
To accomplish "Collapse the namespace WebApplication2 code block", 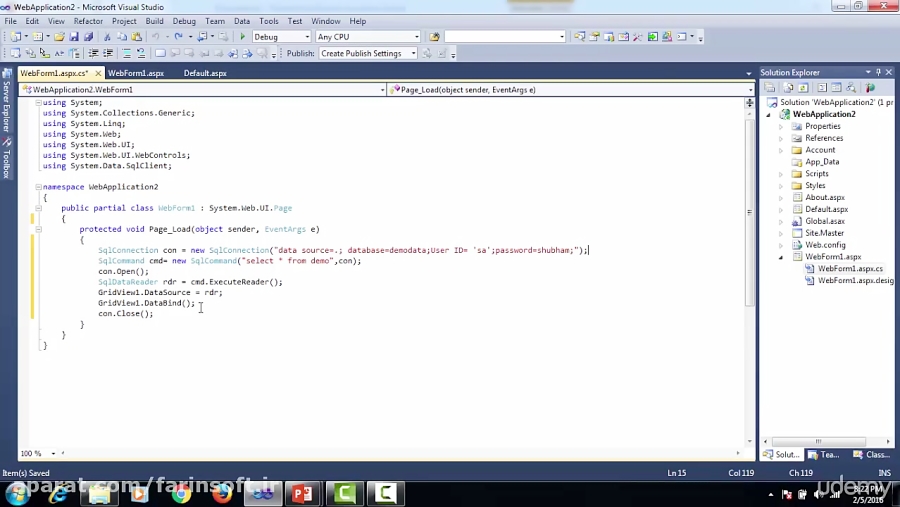I will tap(38, 187).
